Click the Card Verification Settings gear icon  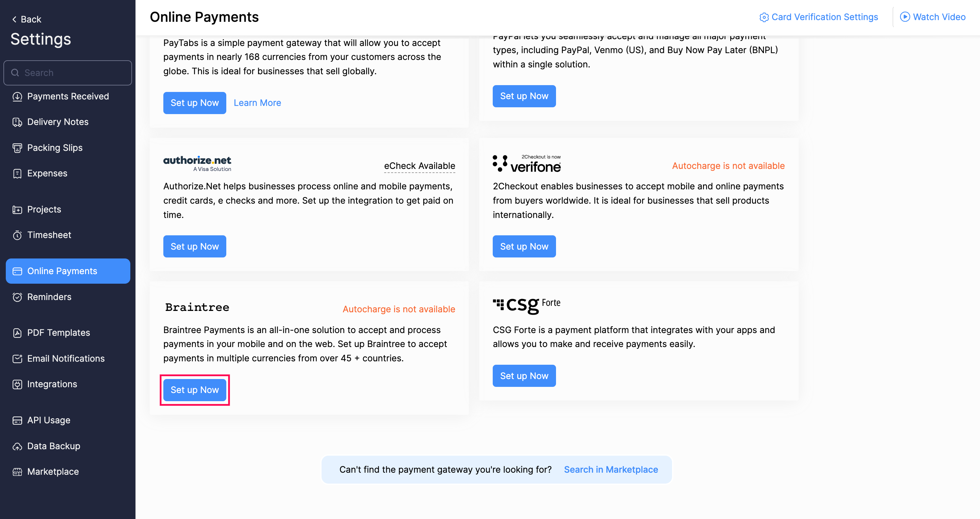coord(764,17)
